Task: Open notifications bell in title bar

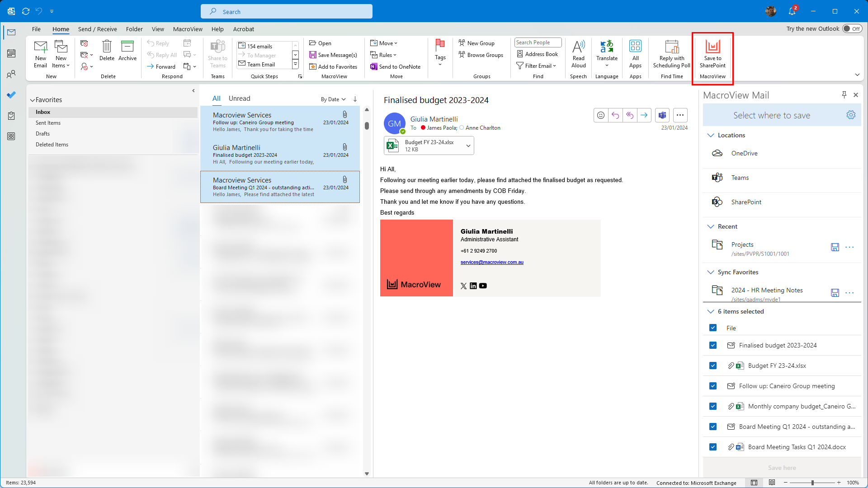Action: coord(792,11)
